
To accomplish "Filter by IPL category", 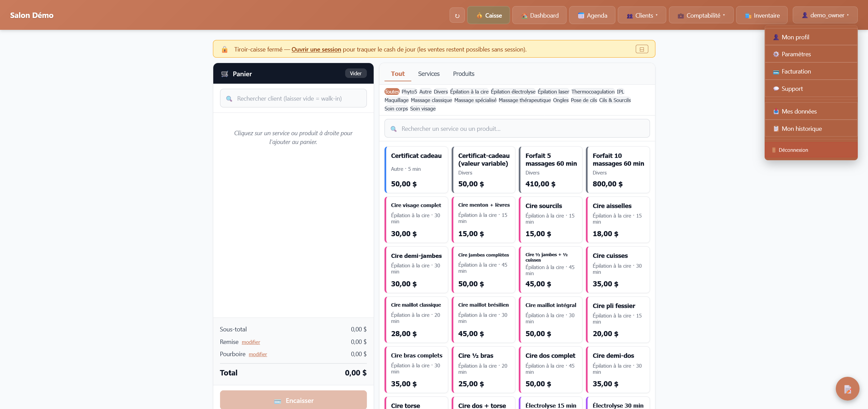I will pyautogui.click(x=620, y=92).
